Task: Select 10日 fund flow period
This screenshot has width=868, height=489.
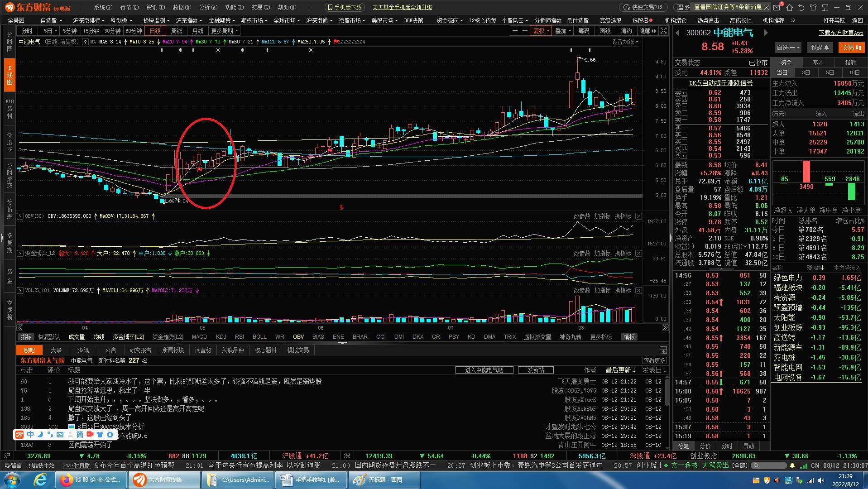Action: [x=854, y=72]
